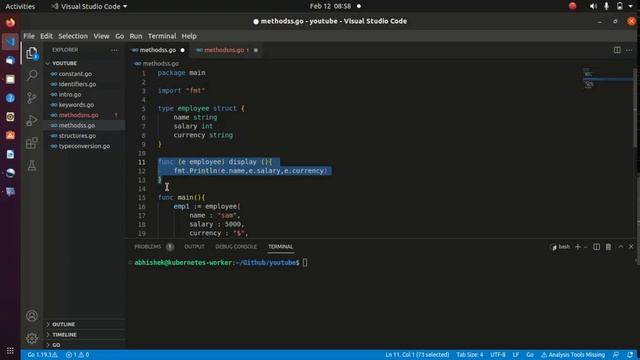Switch to the PROBLEMS panel tab

[148, 247]
